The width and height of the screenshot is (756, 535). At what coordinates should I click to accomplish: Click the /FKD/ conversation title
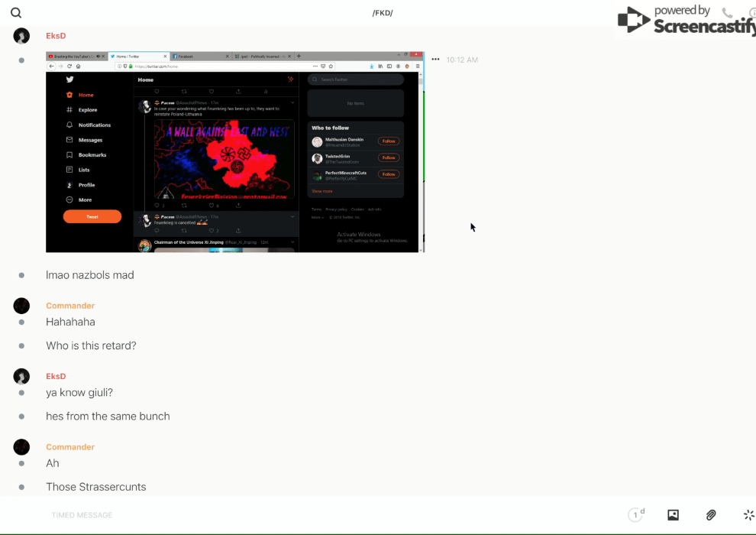383,13
